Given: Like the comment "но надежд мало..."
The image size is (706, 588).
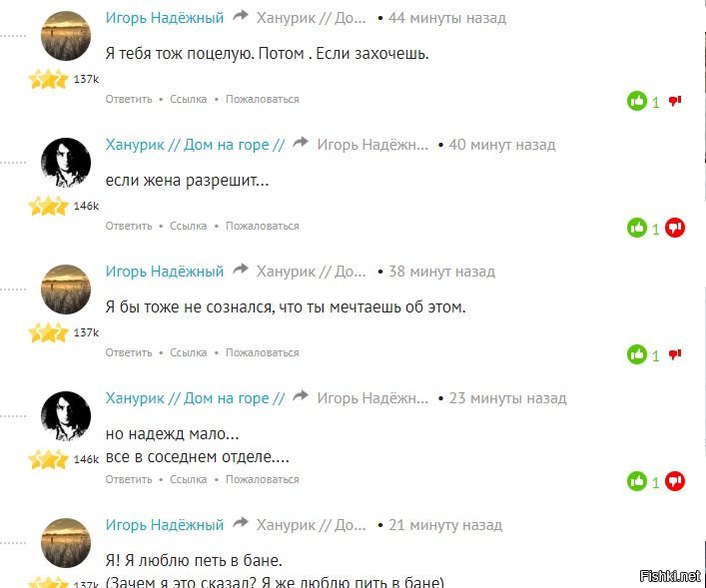Looking at the screenshot, I should [x=637, y=481].
